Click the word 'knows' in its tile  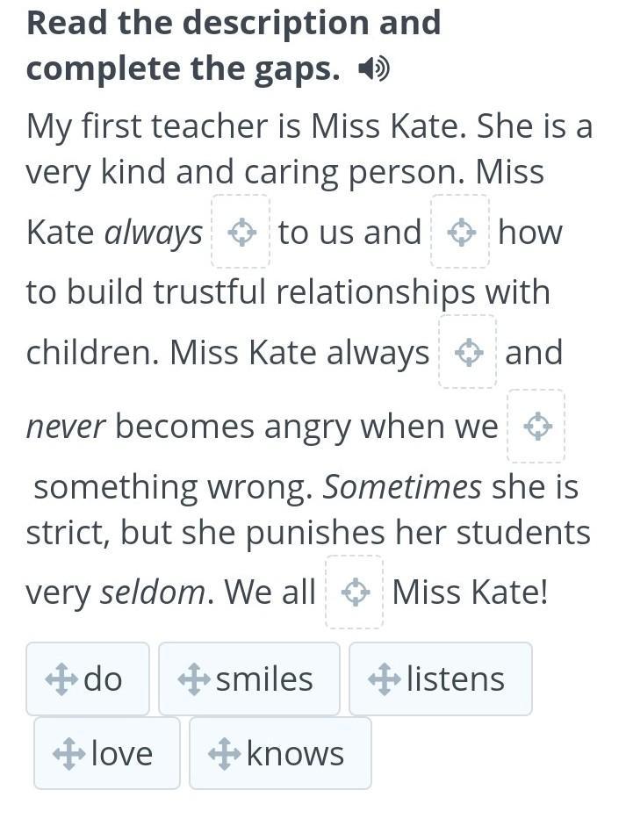click(x=295, y=754)
